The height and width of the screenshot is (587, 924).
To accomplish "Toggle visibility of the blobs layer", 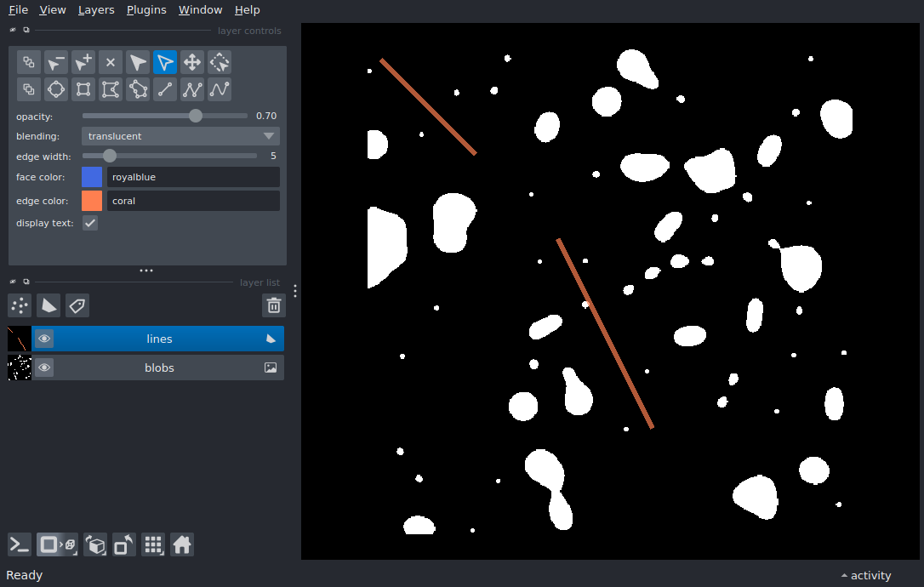I will [x=44, y=368].
